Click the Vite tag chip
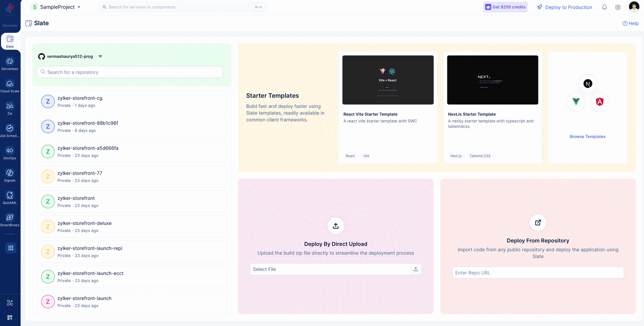The image size is (644, 326). 366,156
